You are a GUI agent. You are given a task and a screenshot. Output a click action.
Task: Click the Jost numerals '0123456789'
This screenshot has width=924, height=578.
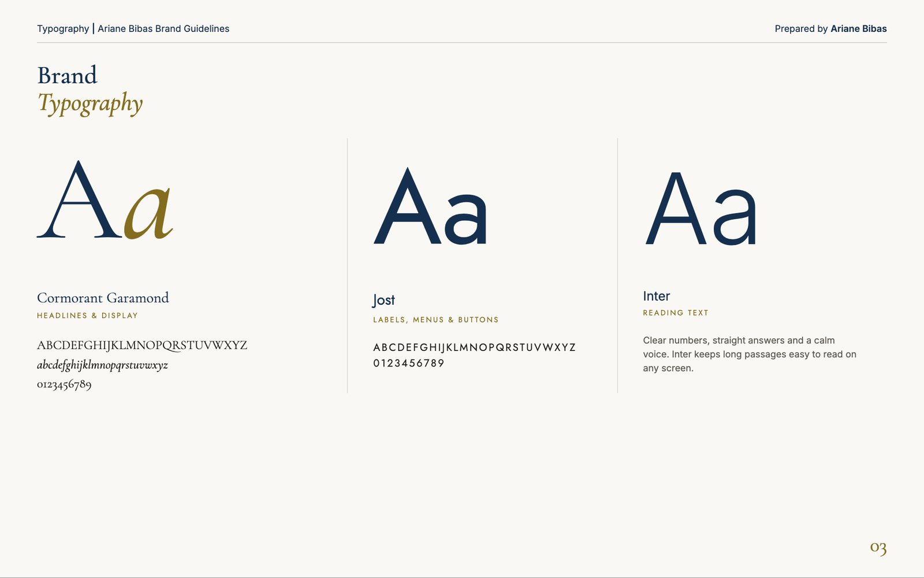coord(409,363)
